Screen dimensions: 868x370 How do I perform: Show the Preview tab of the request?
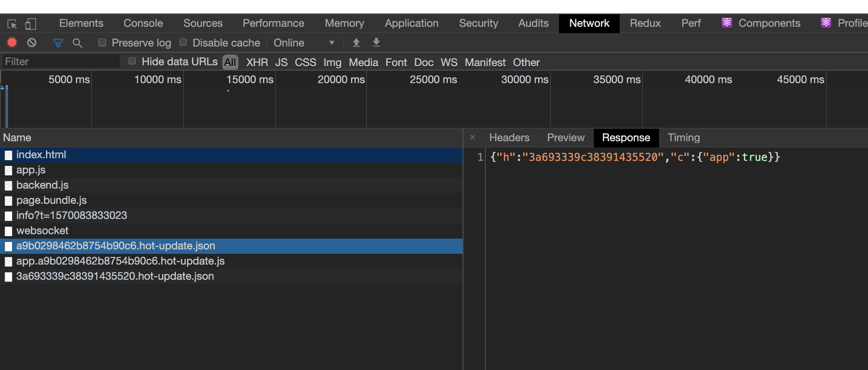click(566, 138)
